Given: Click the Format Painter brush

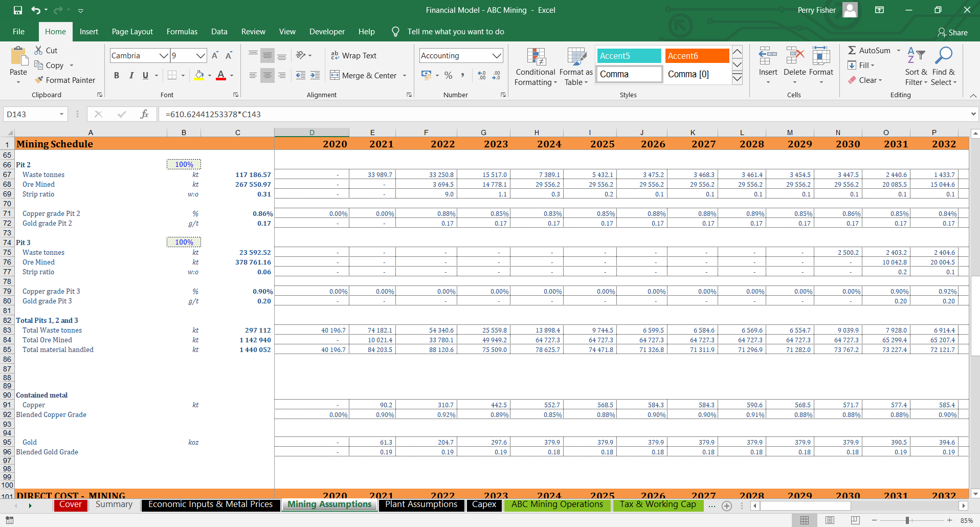Looking at the screenshot, I should [39, 80].
